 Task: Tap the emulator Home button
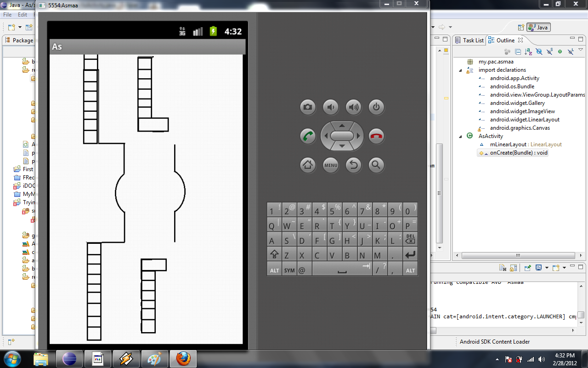[308, 165]
